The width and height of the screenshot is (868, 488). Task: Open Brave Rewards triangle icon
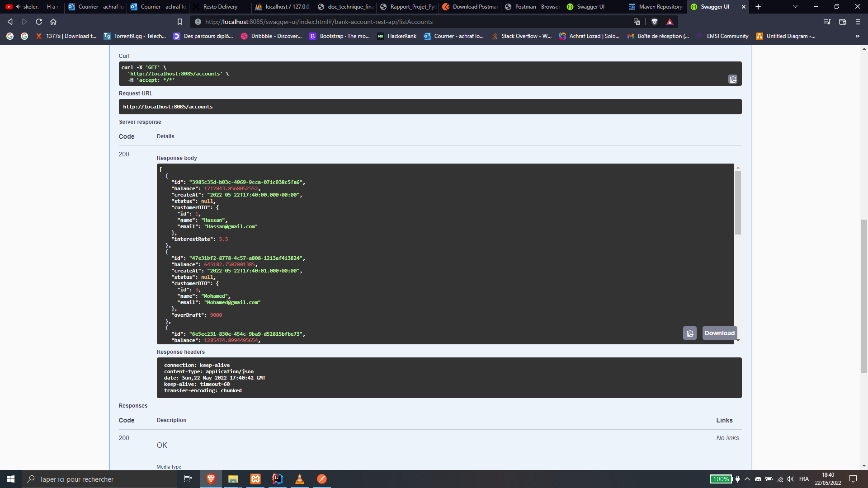coord(670,21)
